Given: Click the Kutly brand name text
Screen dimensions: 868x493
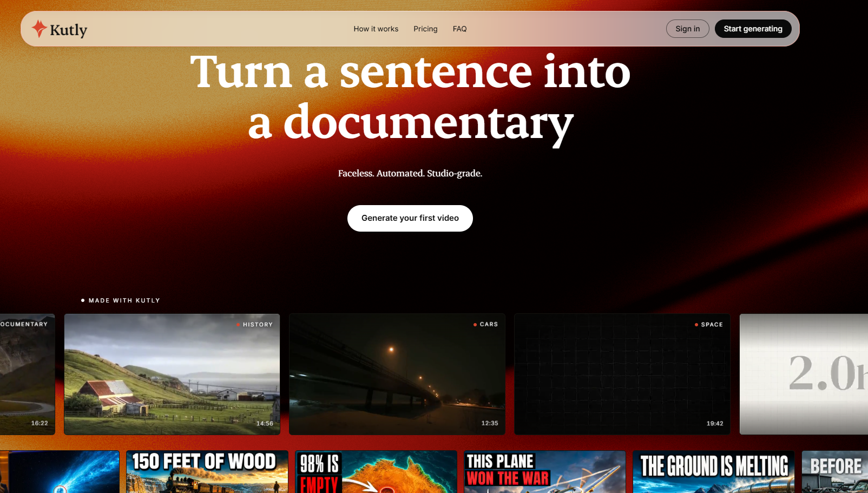Looking at the screenshot, I should (x=68, y=30).
